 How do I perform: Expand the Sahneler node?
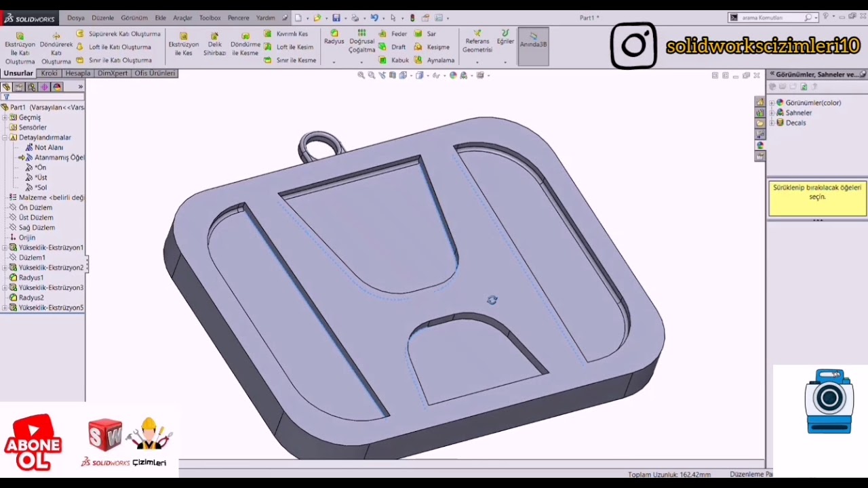coord(772,113)
